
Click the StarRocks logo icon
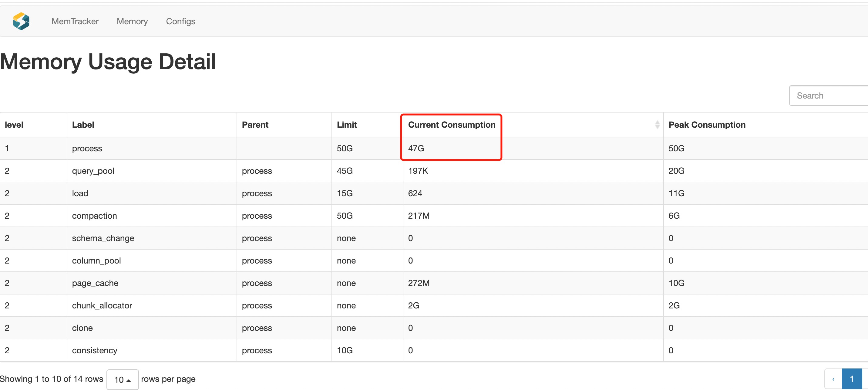21,21
